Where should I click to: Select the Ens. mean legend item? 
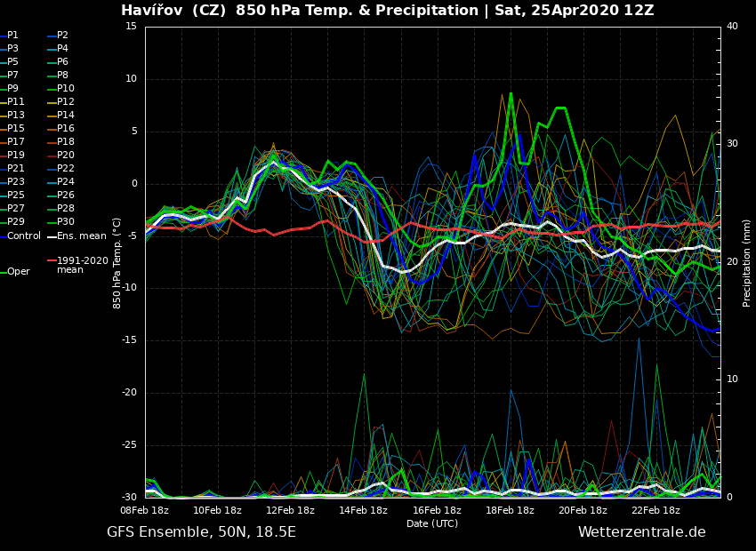click(81, 236)
